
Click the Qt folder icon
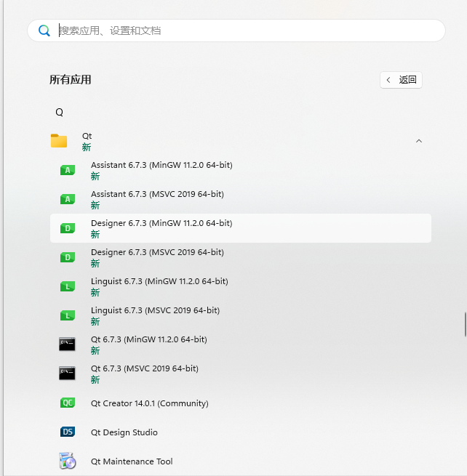tap(59, 141)
